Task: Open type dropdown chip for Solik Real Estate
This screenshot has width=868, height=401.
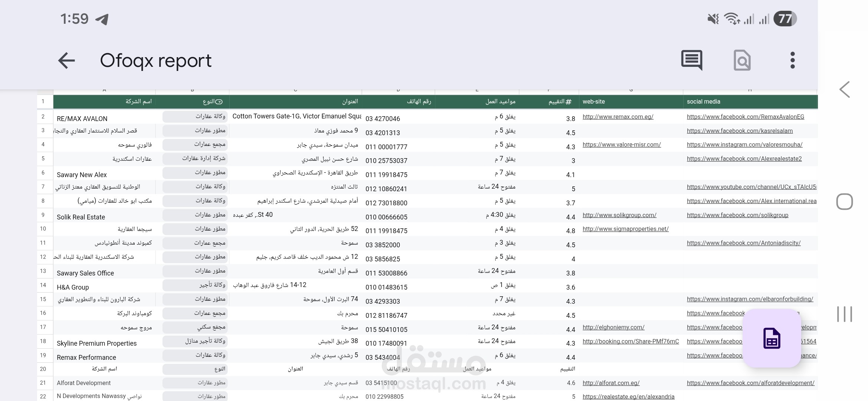Action: coord(195,215)
